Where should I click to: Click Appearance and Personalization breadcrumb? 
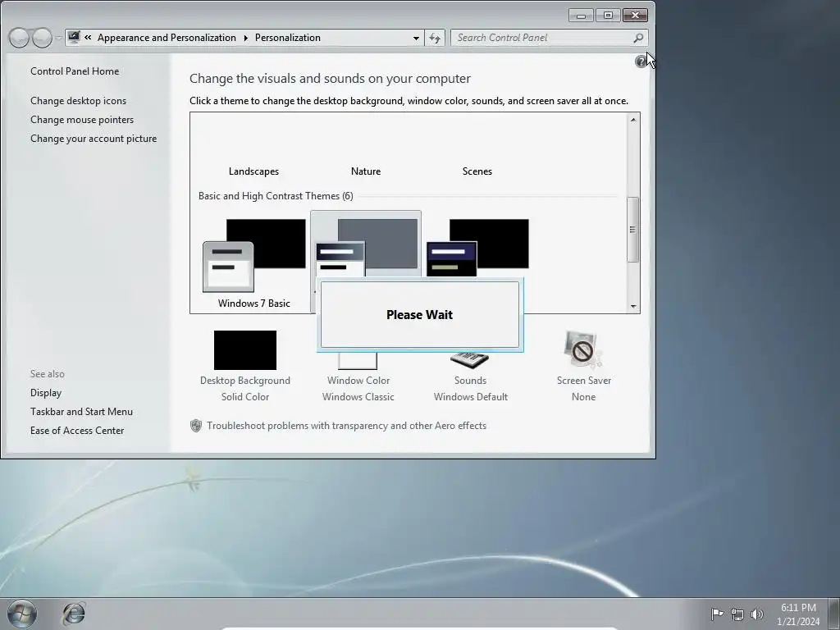tap(167, 38)
